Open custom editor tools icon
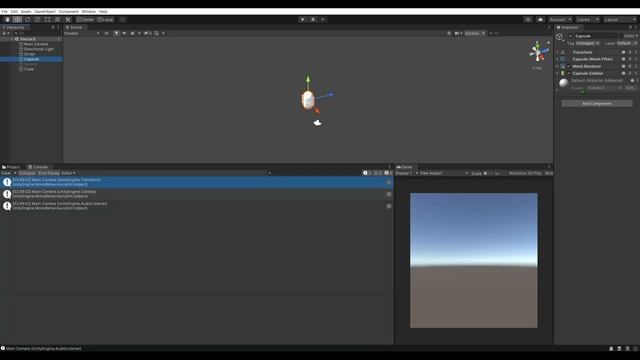Viewport: 640px width, 360px height. tap(68, 20)
